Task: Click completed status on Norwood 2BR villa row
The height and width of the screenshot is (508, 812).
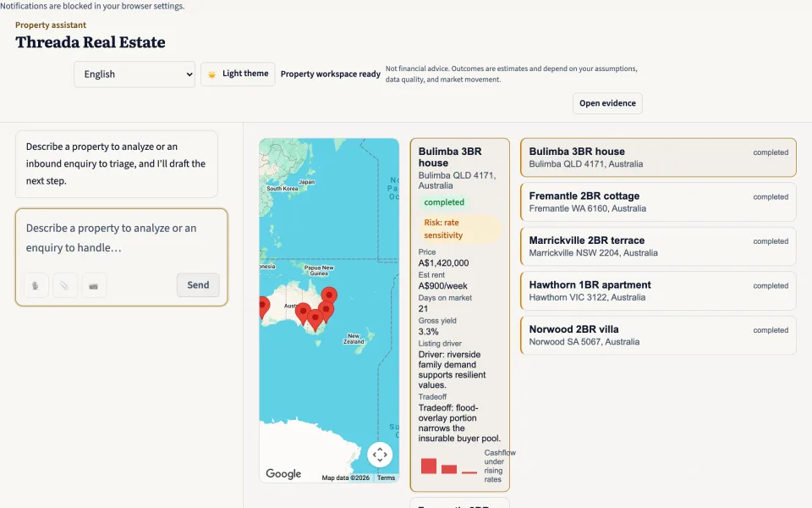Action: tap(771, 330)
